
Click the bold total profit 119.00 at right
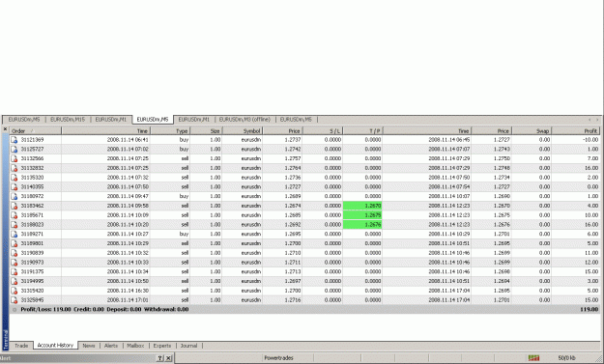point(590,309)
